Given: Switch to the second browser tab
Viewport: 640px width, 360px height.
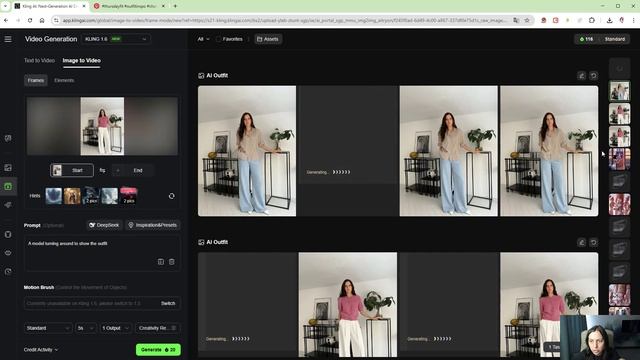Looking at the screenshot, I should coord(129,6).
